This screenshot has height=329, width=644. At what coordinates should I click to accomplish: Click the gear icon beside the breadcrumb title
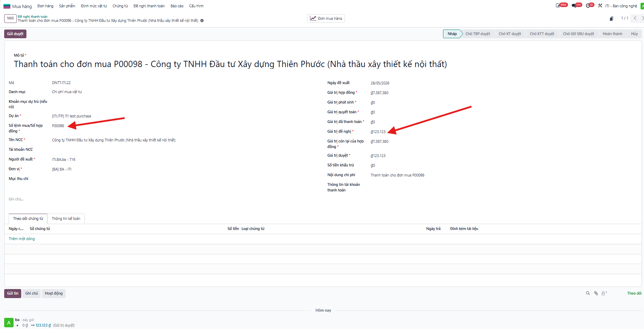coord(202,21)
